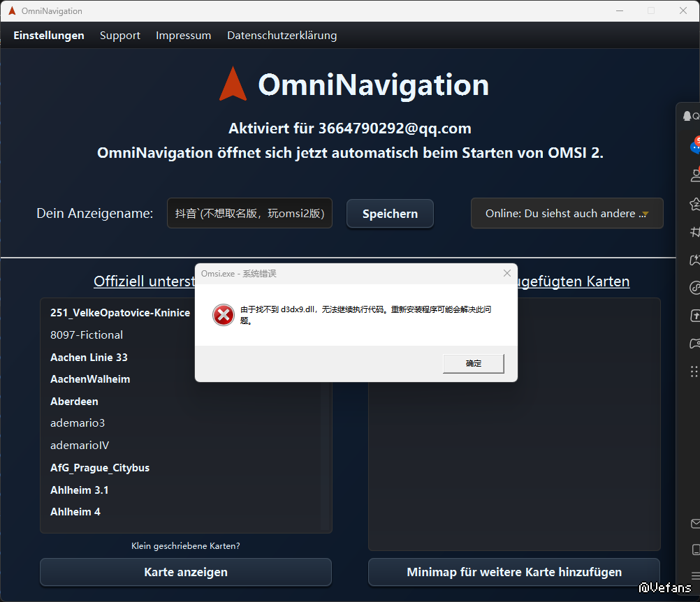Click the red error icon in dialog
Screen dimensions: 700x602
coord(224,315)
